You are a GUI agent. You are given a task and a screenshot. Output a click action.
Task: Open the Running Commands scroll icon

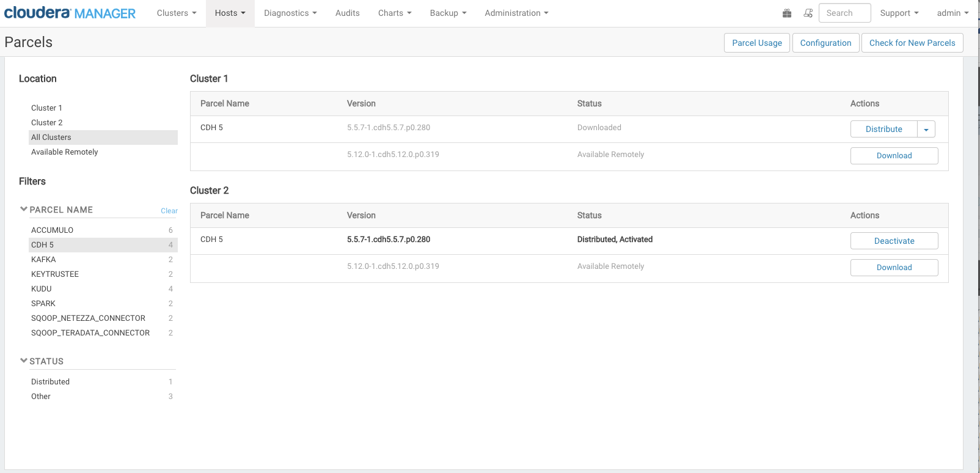click(808, 13)
